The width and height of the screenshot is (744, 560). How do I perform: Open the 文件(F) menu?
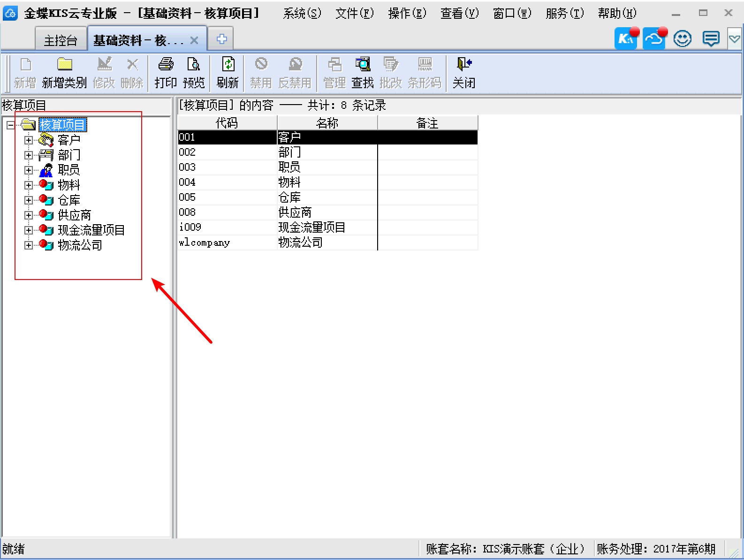coord(355,13)
